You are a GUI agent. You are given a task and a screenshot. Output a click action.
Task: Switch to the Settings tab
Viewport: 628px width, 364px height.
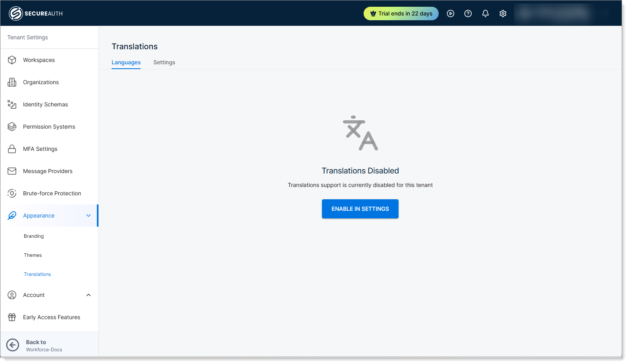pyautogui.click(x=164, y=62)
